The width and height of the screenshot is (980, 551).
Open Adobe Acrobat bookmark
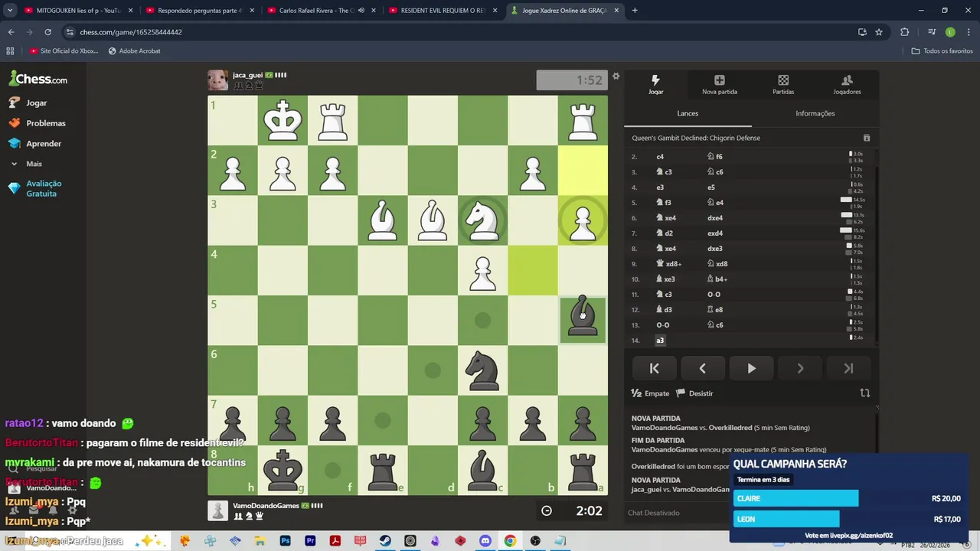coord(135,51)
